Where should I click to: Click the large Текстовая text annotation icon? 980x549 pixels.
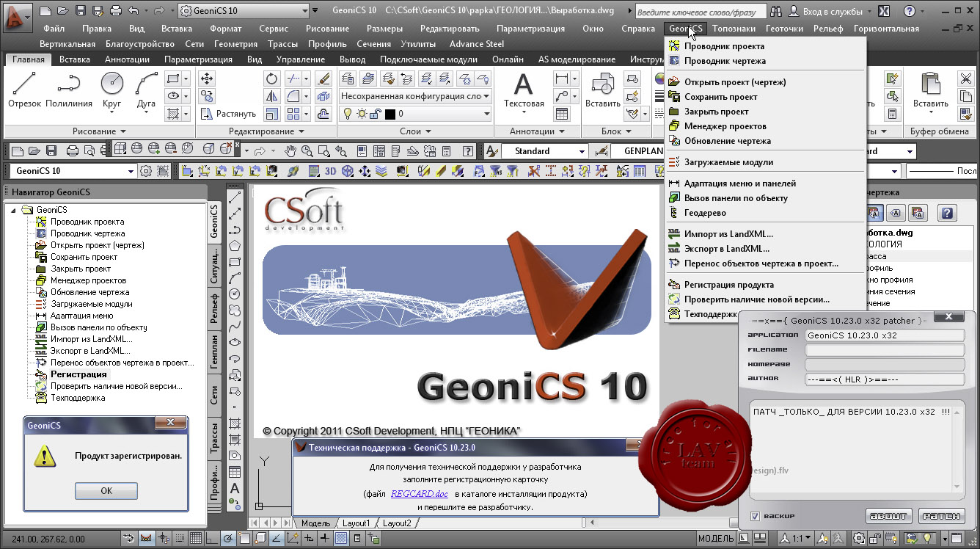(x=523, y=90)
